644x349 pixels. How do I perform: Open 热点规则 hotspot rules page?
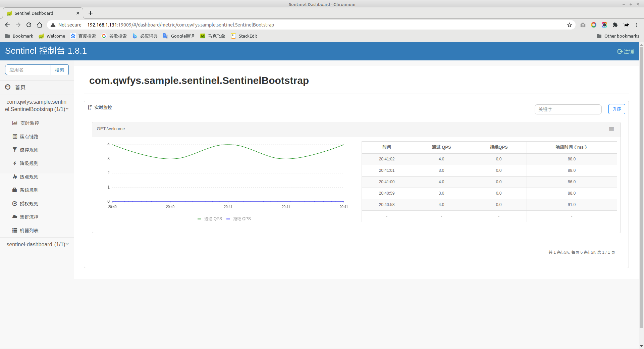pos(29,177)
